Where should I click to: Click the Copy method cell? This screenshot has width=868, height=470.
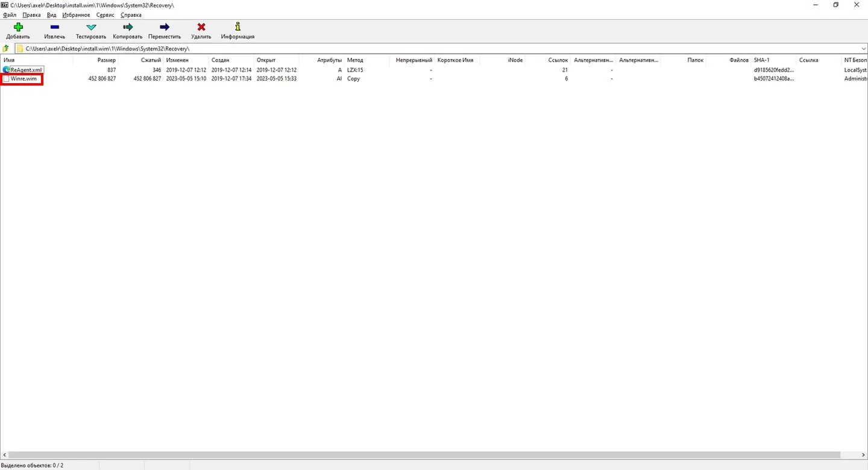tap(353, 79)
